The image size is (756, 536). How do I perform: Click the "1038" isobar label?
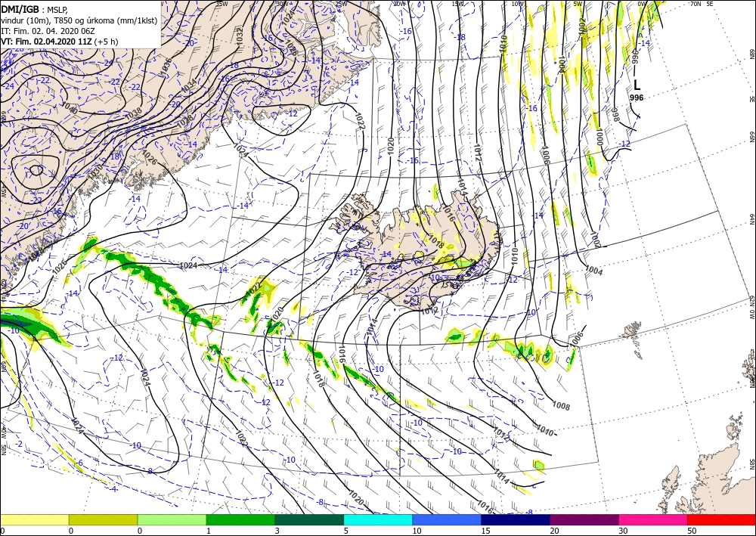pyautogui.click(x=134, y=113)
